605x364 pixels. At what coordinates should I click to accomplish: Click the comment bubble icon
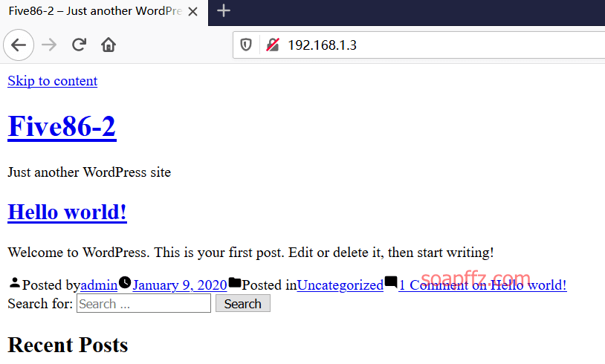pyautogui.click(x=391, y=282)
